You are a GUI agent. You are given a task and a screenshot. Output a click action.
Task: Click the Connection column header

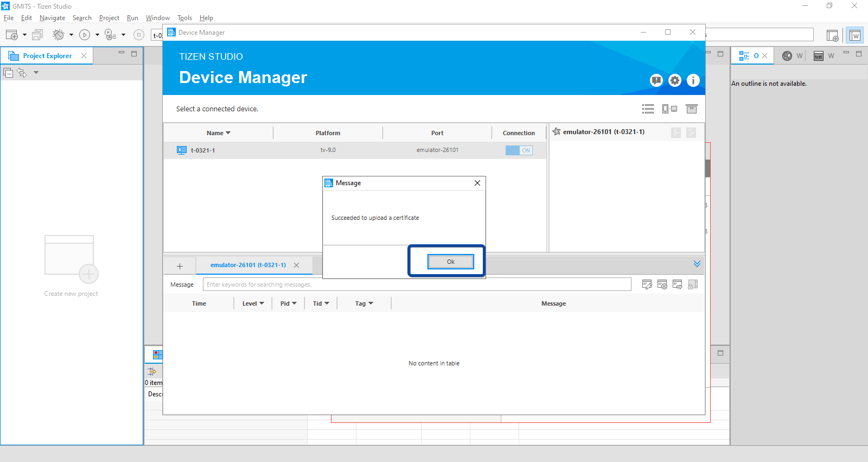point(519,133)
